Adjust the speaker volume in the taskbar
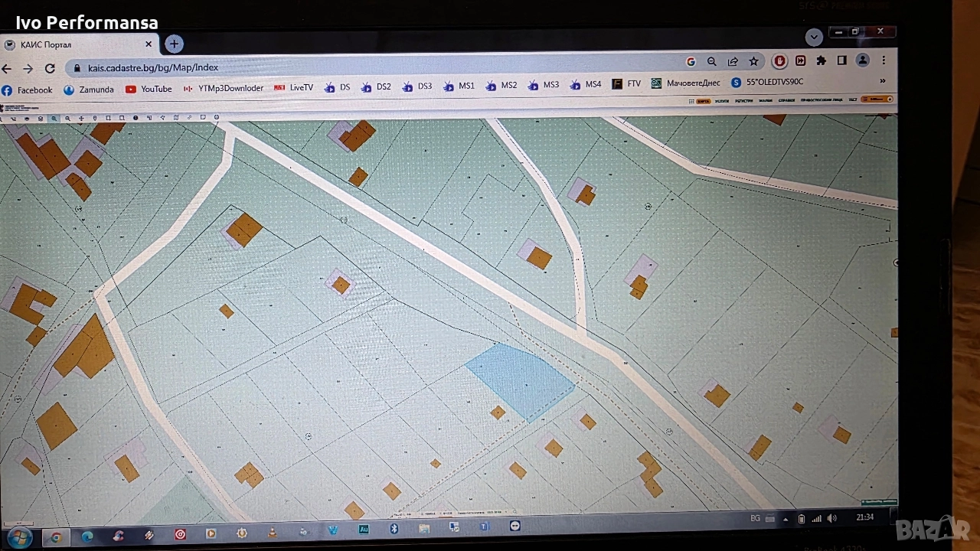Screen dimensions: 980x551 832,518
